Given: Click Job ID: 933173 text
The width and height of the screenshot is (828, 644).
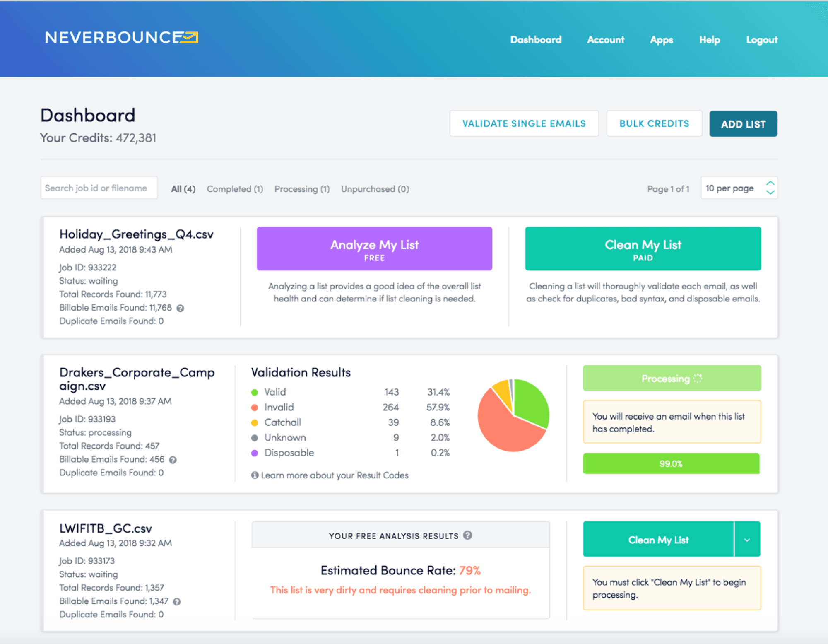Looking at the screenshot, I should 87,561.
